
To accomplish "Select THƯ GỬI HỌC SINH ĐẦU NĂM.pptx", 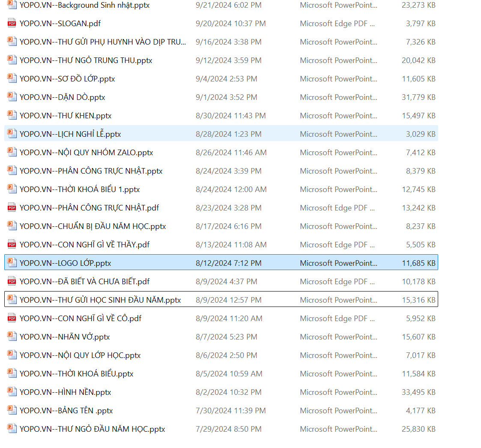I will pos(100,300).
